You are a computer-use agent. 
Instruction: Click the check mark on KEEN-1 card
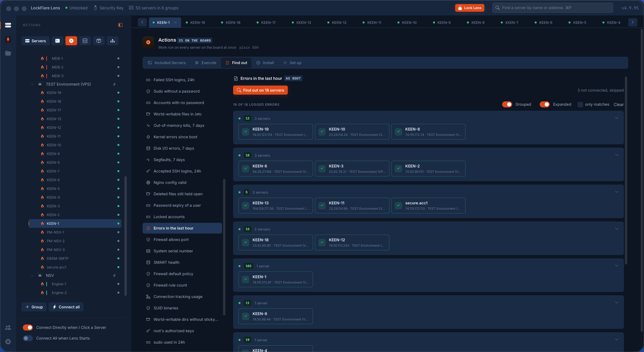pos(246,279)
